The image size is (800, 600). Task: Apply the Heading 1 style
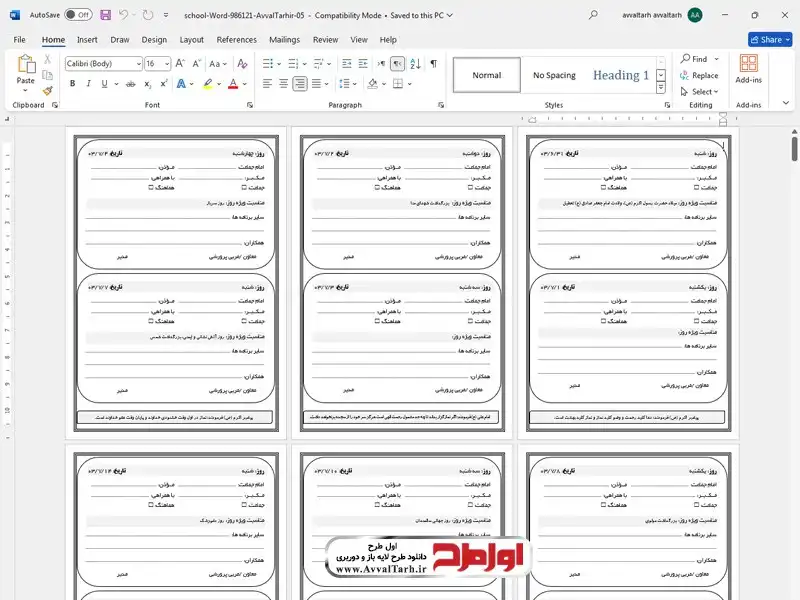point(621,75)
